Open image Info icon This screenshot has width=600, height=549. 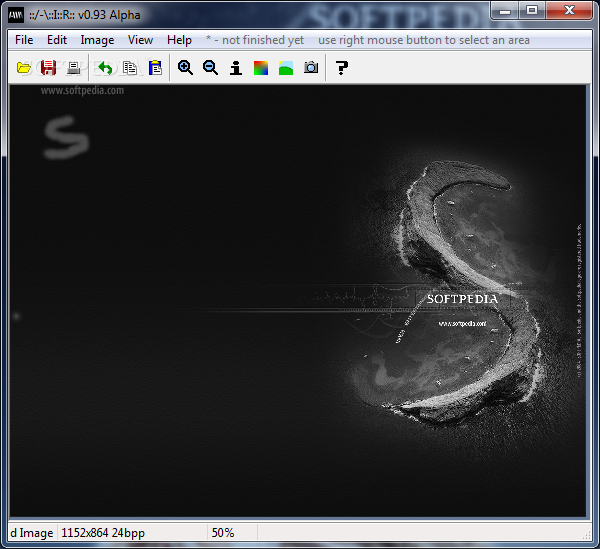coord(236,68)
